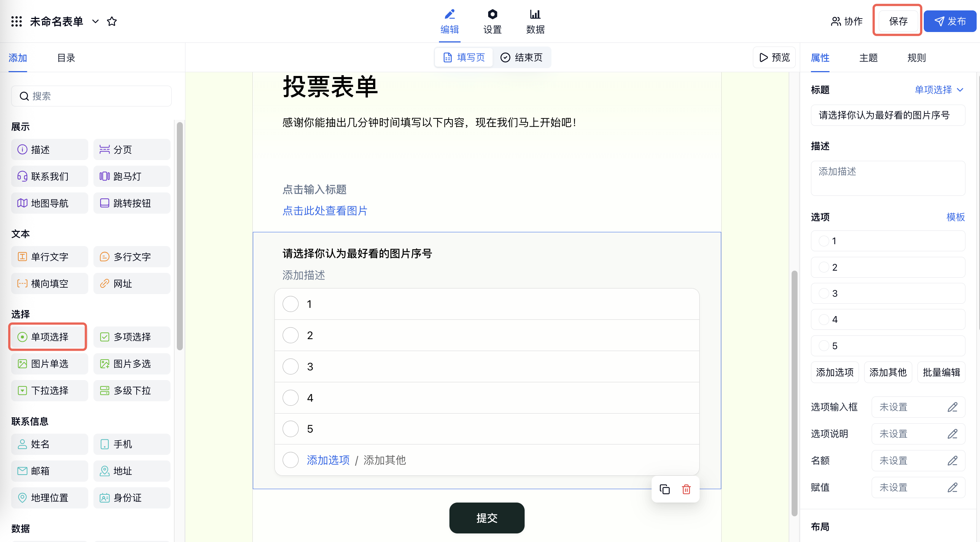
Task: Open the 单项选择 type dropdown
Action: (939, 90)
